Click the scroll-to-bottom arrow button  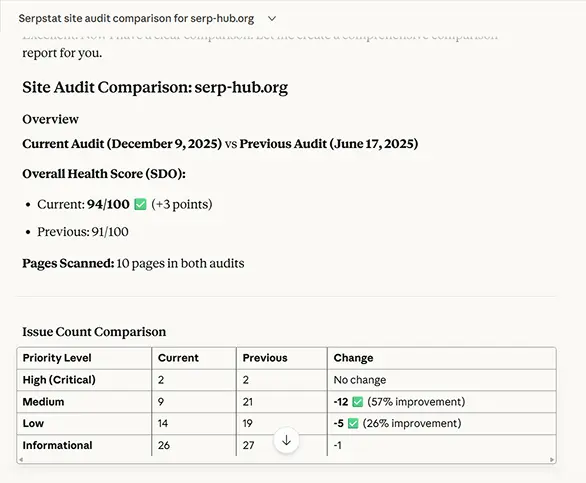[286, 440]
